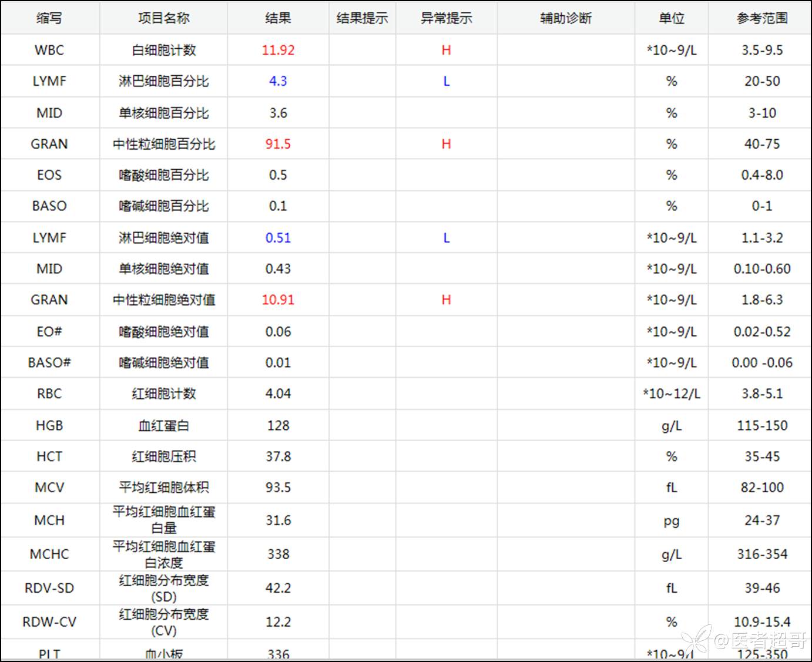Click the 项目名称 column header

pyautogui.click(x=163, y=18)
